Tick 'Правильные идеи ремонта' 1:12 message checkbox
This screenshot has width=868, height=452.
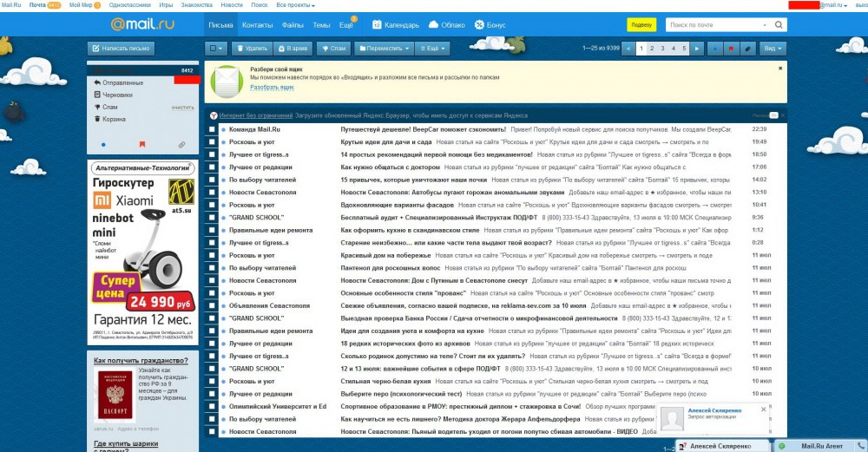point(212,230)
